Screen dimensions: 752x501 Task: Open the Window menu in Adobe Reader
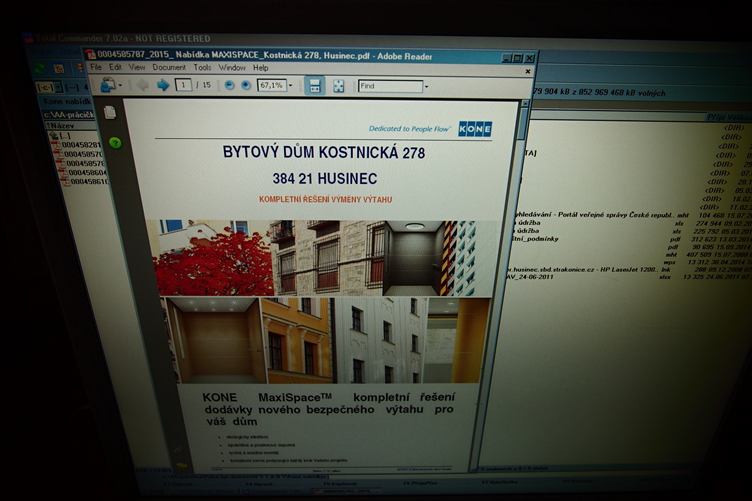tap(232, 68)
